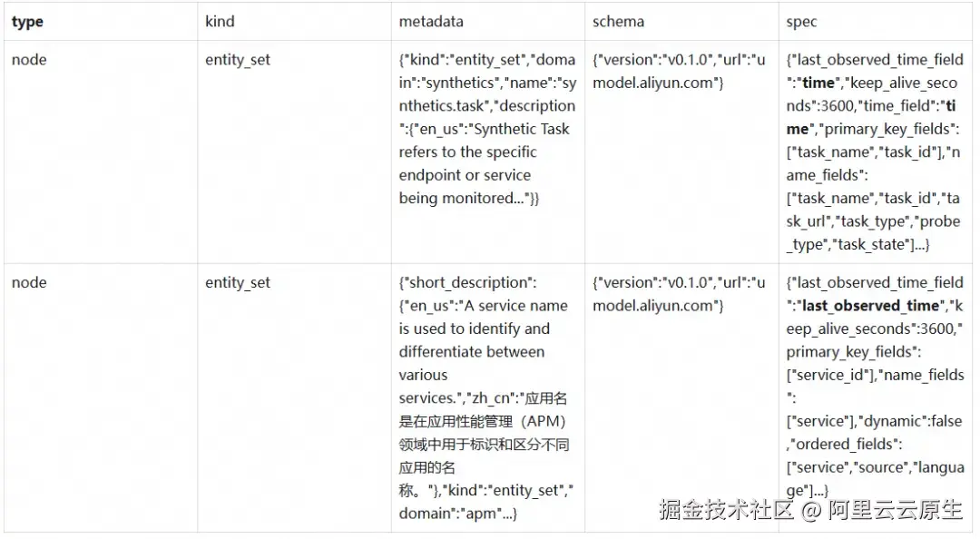980x539 pixels.
Task: Click the kind column header
Action: pos(221,22)
